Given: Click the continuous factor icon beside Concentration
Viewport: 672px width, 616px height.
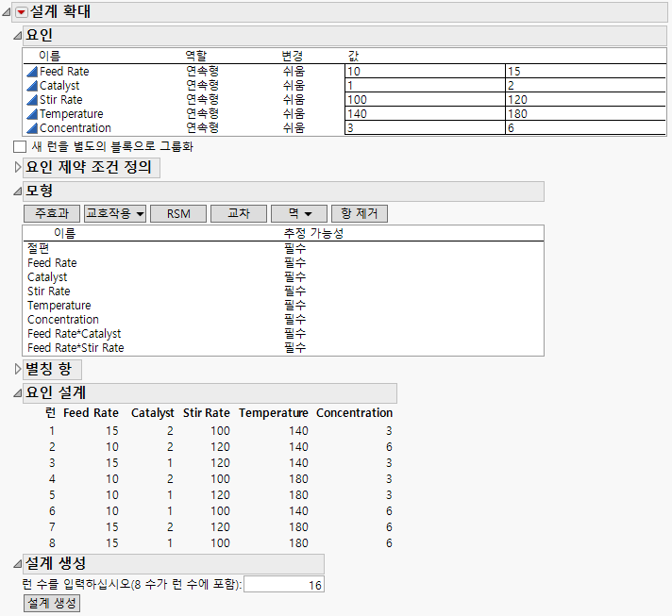Looking at the screenshot, I should (32, 128).
